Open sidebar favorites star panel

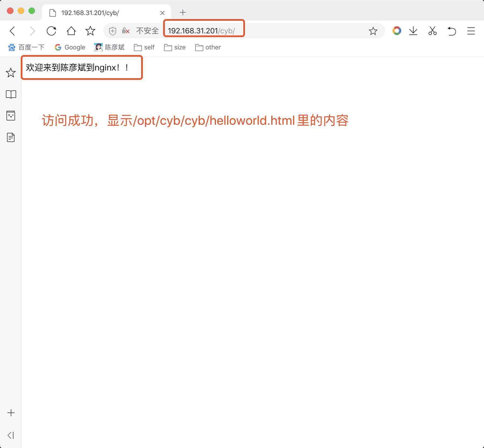[x=11, y=73]
